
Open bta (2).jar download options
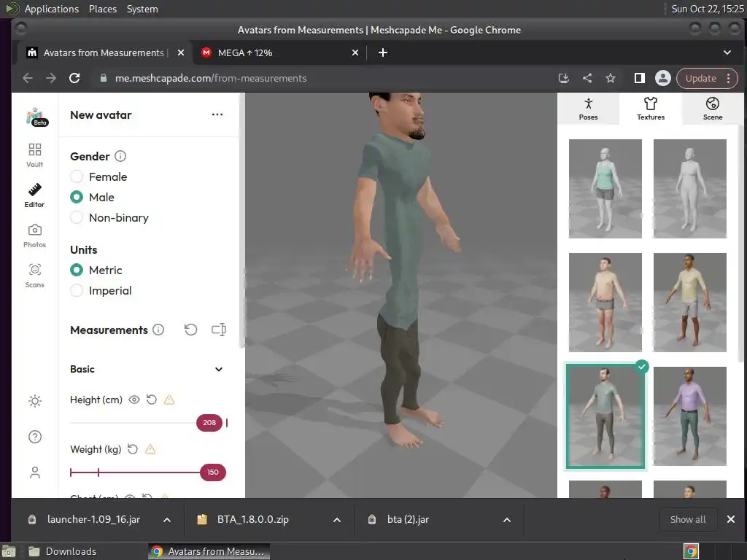point(507,520)
